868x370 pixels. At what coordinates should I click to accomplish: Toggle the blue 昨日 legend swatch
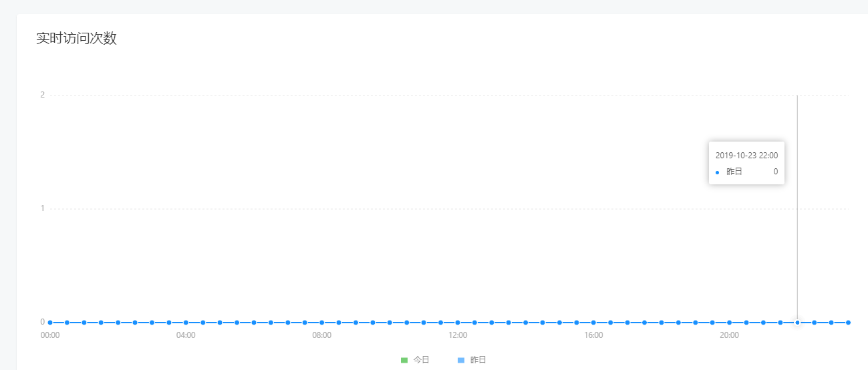[x=461, y=360]
